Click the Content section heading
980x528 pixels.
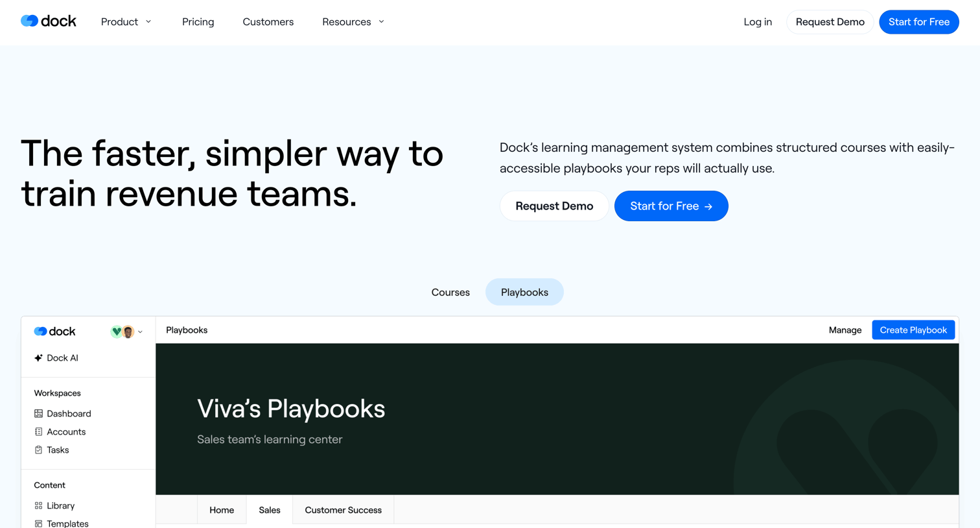(x=49, y=485)
